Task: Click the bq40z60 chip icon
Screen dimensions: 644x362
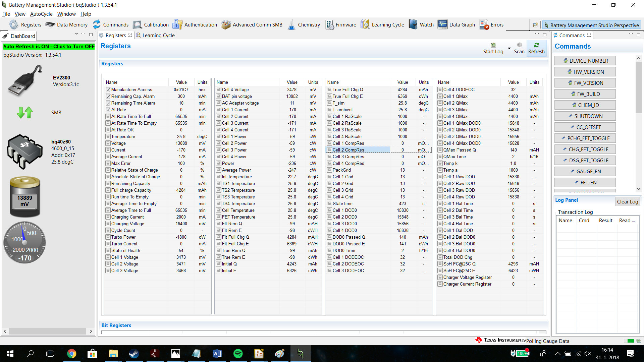Action: pos(25,152)
